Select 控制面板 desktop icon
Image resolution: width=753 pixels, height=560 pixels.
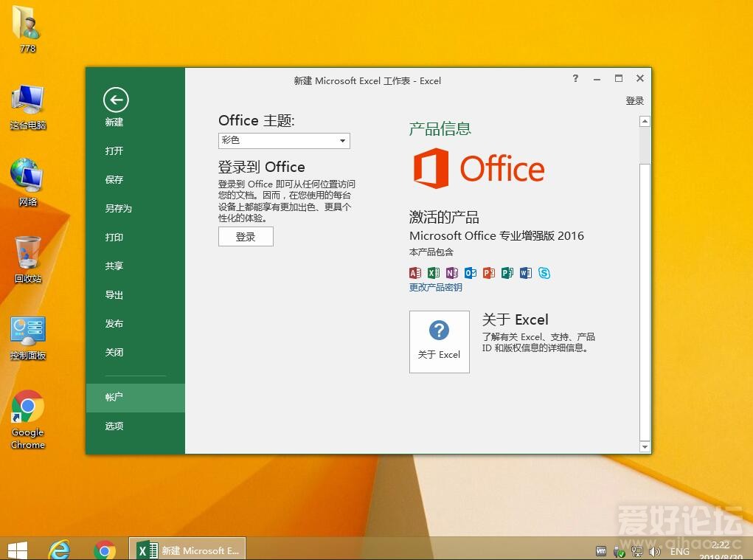(27, 337)
